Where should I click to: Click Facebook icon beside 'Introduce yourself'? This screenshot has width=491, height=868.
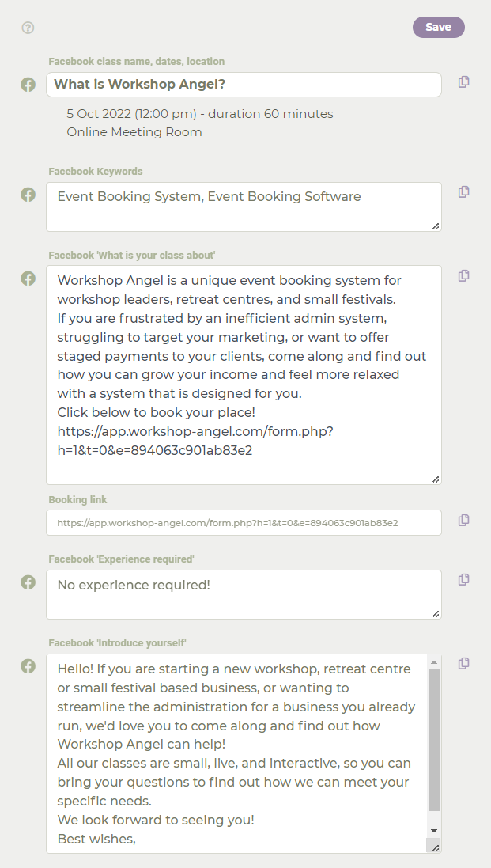pyautogui.click(x=28, y=666)
